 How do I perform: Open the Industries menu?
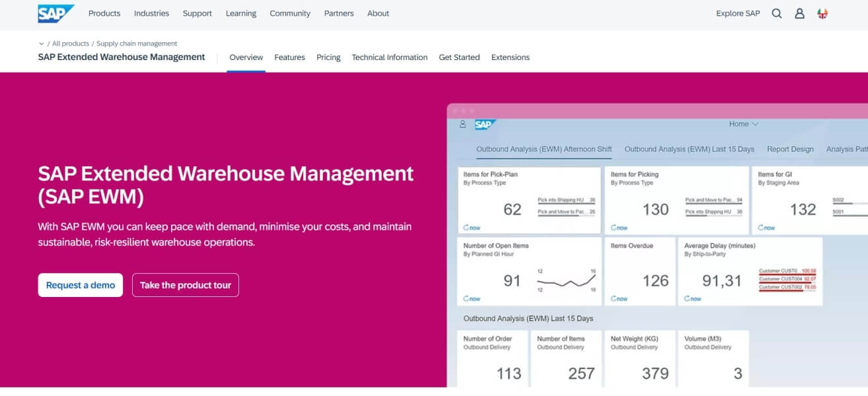coord(151,13)
